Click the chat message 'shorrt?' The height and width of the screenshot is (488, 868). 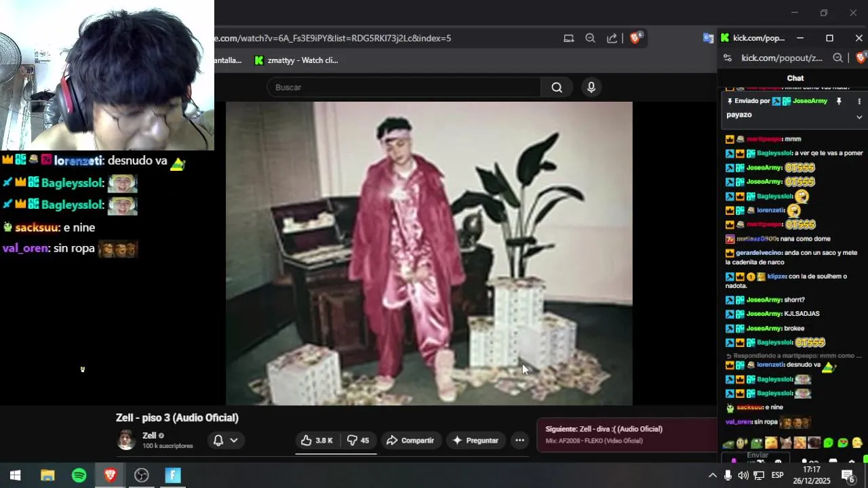794,300
